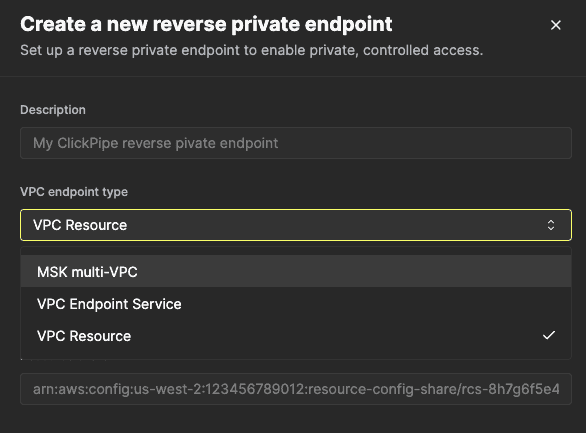Viewport: 586px width, 433px height.
Task: Select VPC Resource in the dropdown list
Action: tap(296, 336)
